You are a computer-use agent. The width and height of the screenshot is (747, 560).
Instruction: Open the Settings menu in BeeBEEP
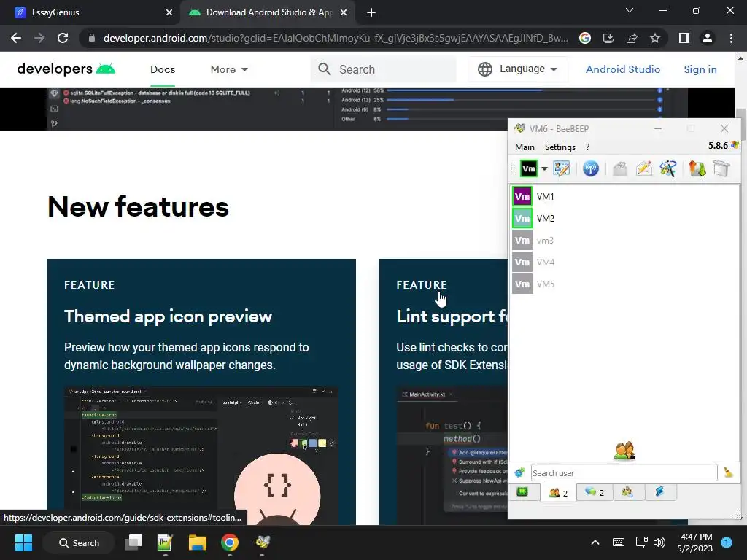(560, 147)
